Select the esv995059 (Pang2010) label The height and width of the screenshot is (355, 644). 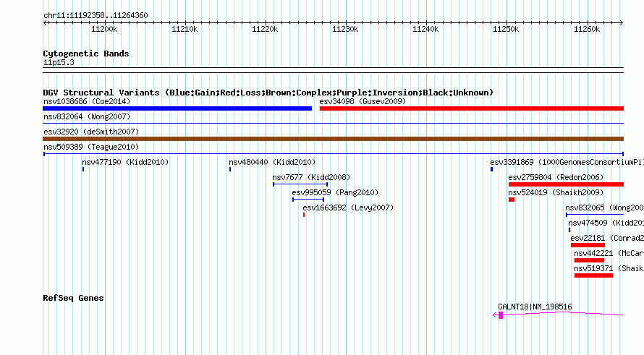tap(335, 192)
